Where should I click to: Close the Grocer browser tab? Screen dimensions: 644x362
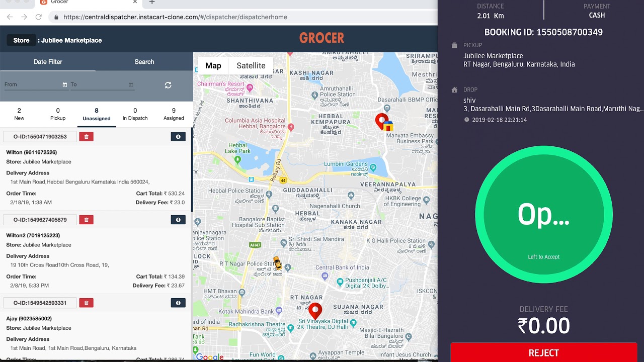(135, 2)
